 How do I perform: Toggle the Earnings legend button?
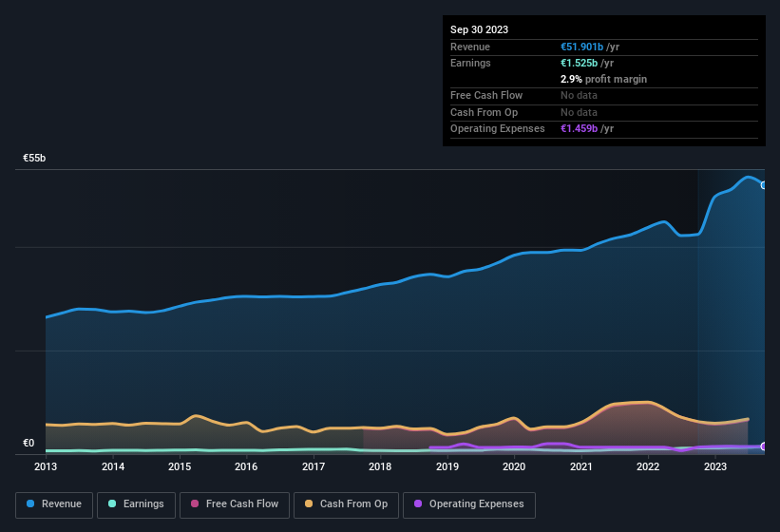[x=136, y=504]
